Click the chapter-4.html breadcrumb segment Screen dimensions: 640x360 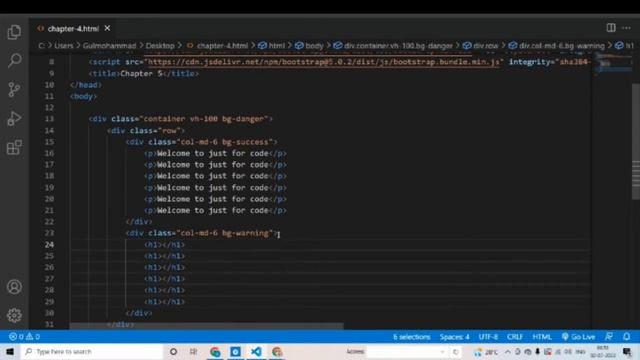(222, 46)
